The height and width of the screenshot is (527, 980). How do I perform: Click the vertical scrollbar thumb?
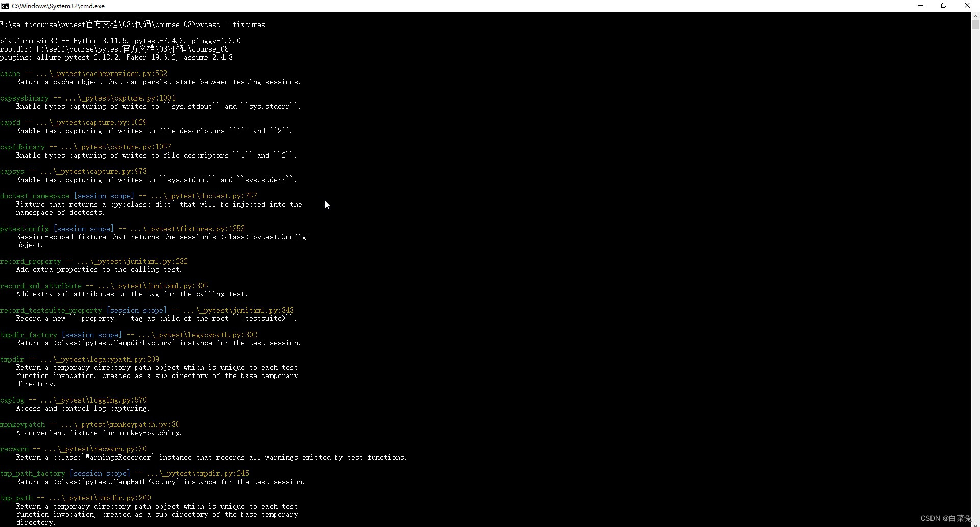click(975, 24)
